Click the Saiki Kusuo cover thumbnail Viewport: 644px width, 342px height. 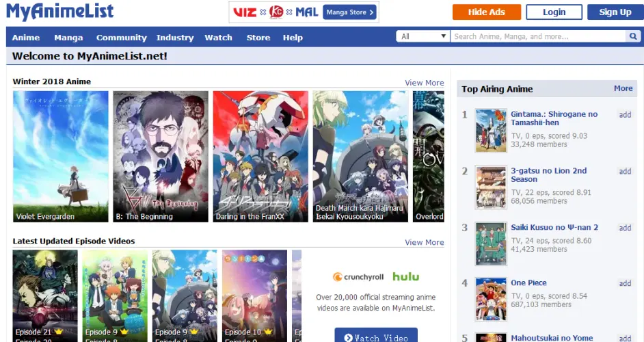coord(491,244)
